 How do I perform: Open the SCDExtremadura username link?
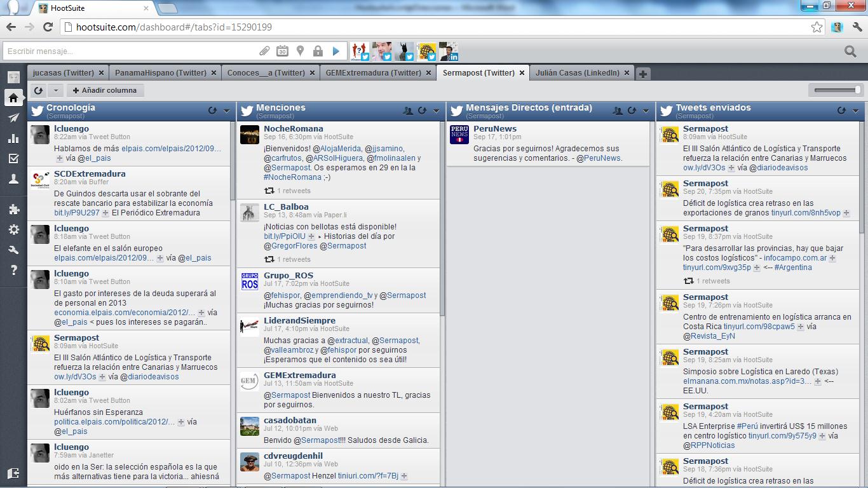point(90,173)
